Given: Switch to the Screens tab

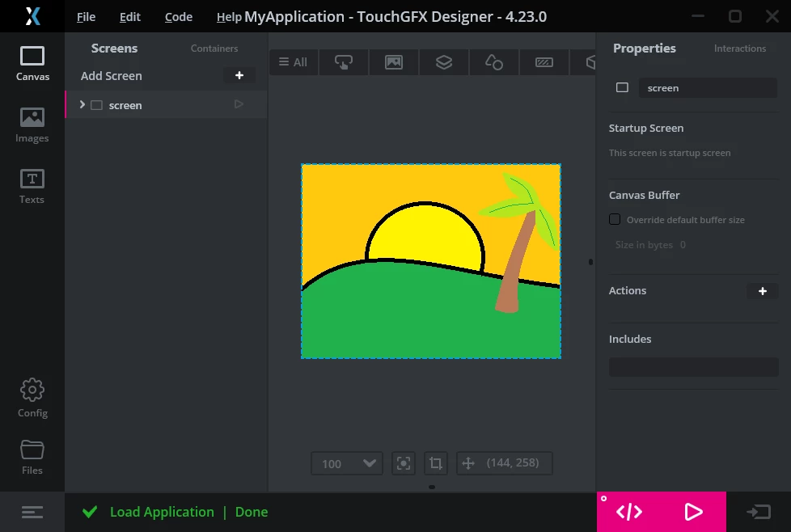Looking at the screenshot, I should (115, 49).
